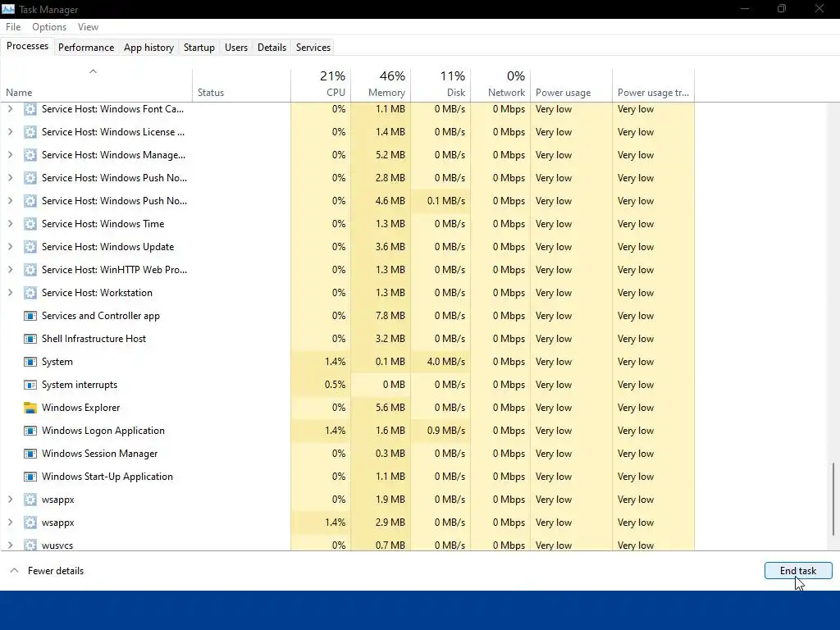Sort processes by Memory column header
Viewport: 840px width, 630px height.
click(381, 84)
